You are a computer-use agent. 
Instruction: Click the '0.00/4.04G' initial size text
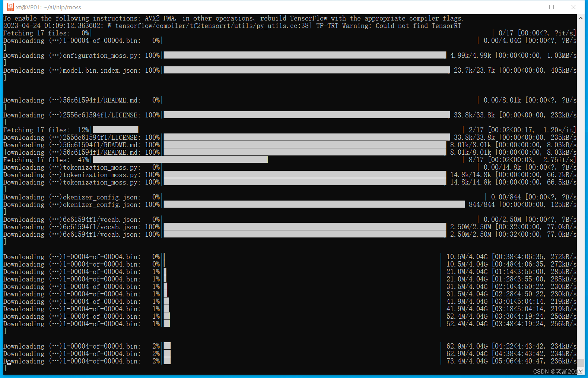click(x=502, y=41)
